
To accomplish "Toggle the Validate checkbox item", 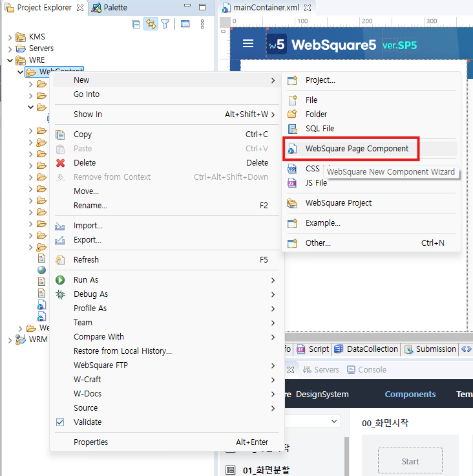I will click(165, 422).
